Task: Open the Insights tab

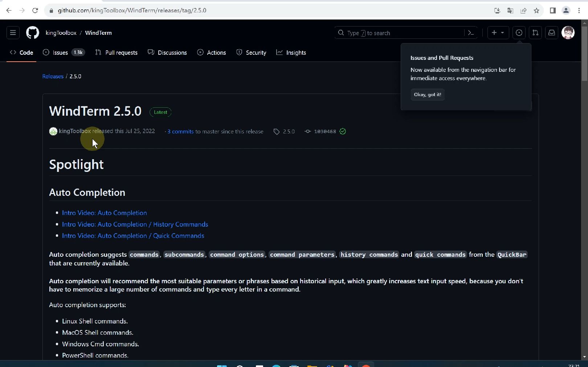Action: [x=291, y=53]
